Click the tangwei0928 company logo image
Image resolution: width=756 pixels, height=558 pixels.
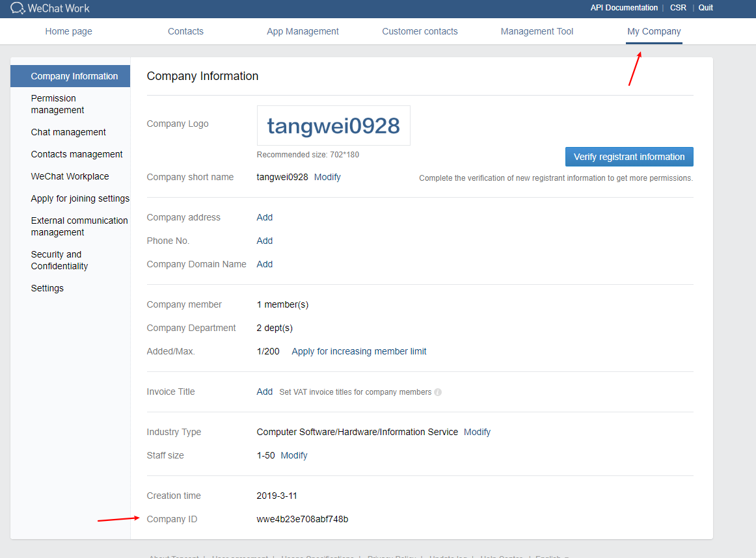click(334, 126)
